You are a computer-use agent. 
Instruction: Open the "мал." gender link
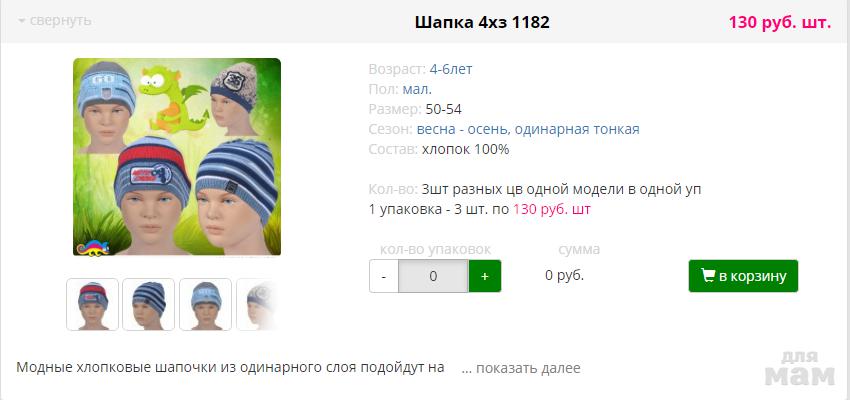pyautogui.click(x=417, y=89)
